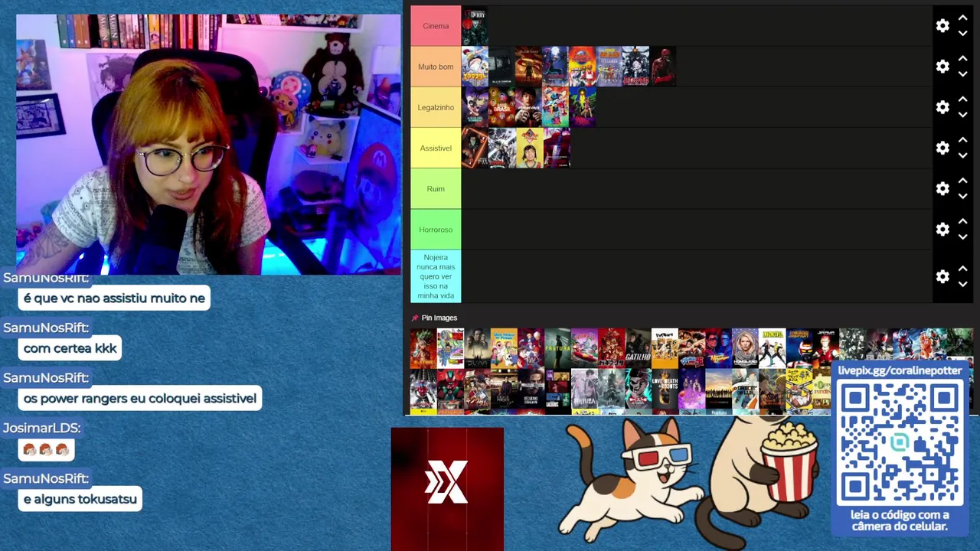980x551 pixels.
Task: Pick the Homeland poster in image pool
Action: 745,348
